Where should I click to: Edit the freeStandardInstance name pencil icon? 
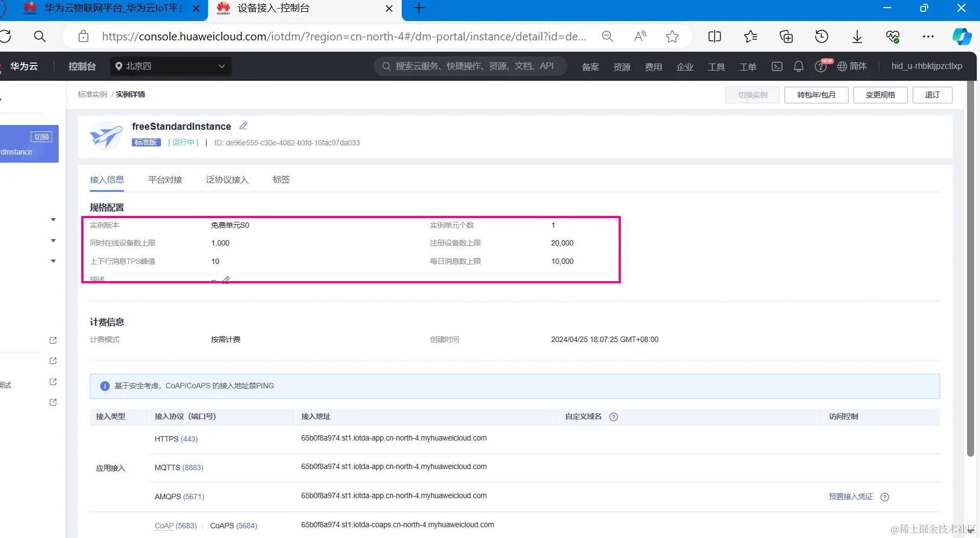click(243, 126)
